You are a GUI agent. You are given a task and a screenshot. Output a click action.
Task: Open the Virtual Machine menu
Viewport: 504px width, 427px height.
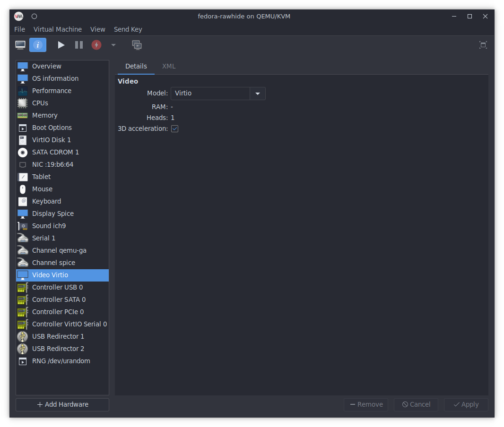coord(58,29)
